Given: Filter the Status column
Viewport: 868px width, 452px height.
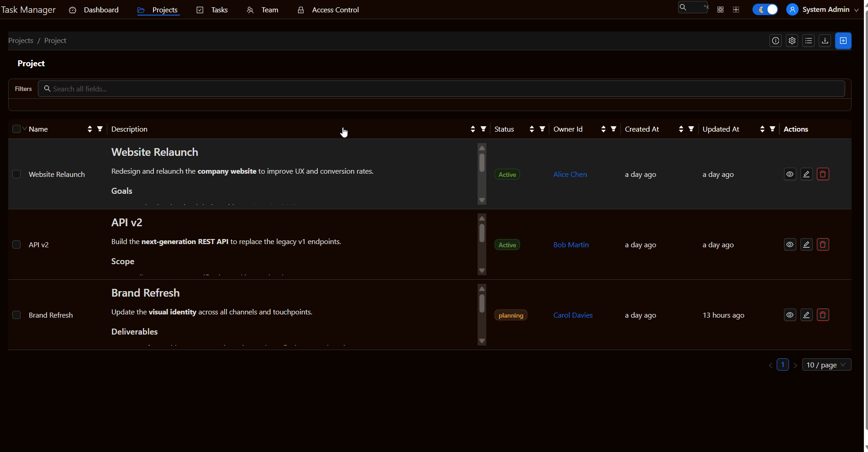Looking at the screenshot, I should pyautogui.click(x=542, y=129).
